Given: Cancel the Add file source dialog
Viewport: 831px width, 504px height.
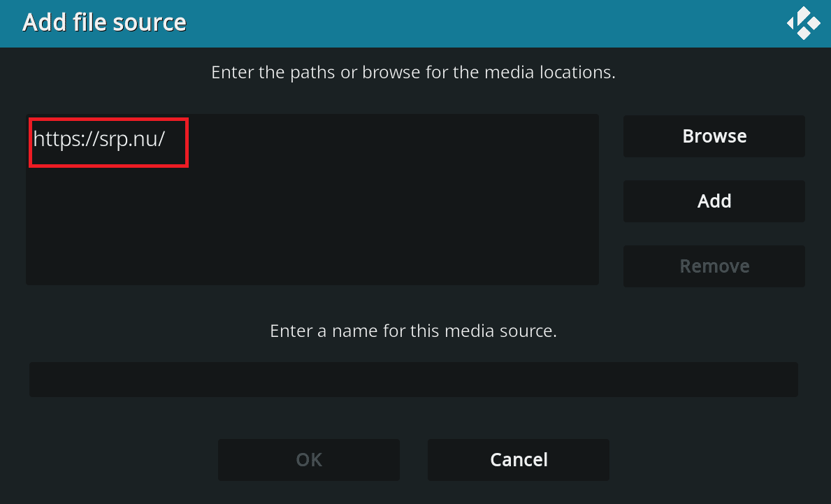Looking at the screenshot, I should pyautogui.click(x=519, y=459).
